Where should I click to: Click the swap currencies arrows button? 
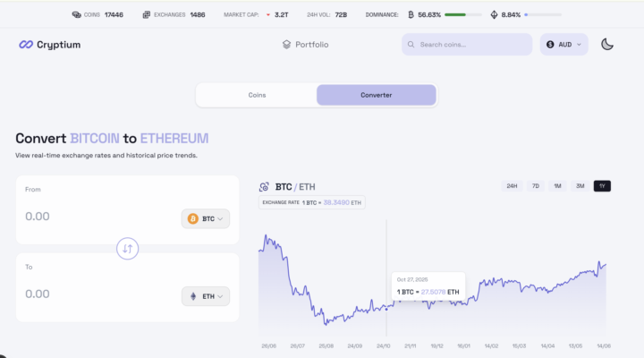pyautogui.click(x=127, y=249)
